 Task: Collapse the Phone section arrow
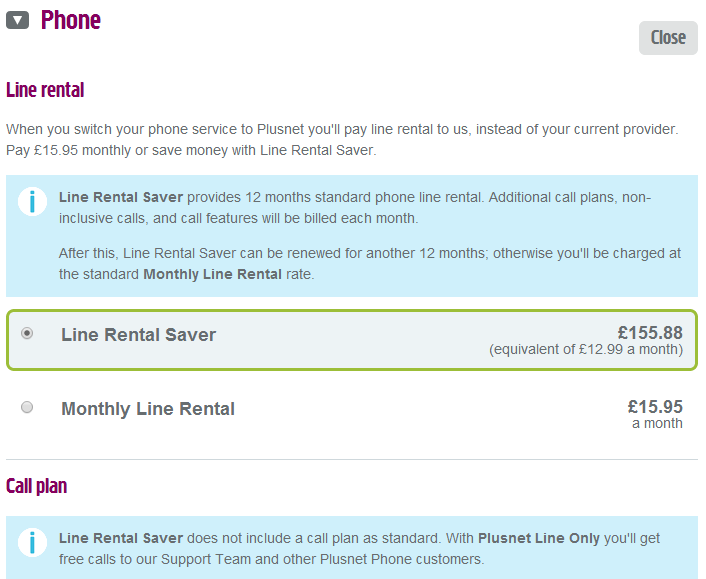(x=18, y=20)
